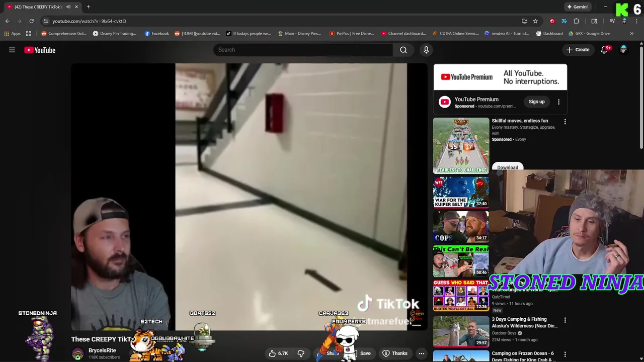Open options for YouTube Premium ad

pos(558,102)
